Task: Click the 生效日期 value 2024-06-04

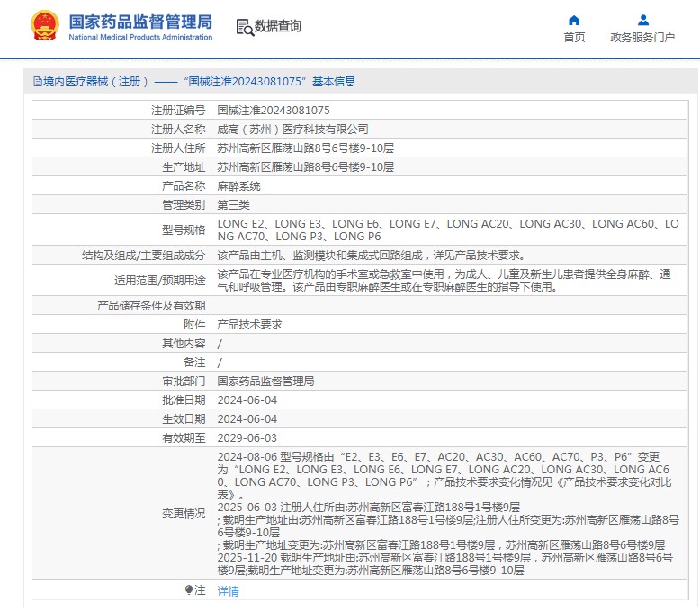Action: [x=247, y=419]
